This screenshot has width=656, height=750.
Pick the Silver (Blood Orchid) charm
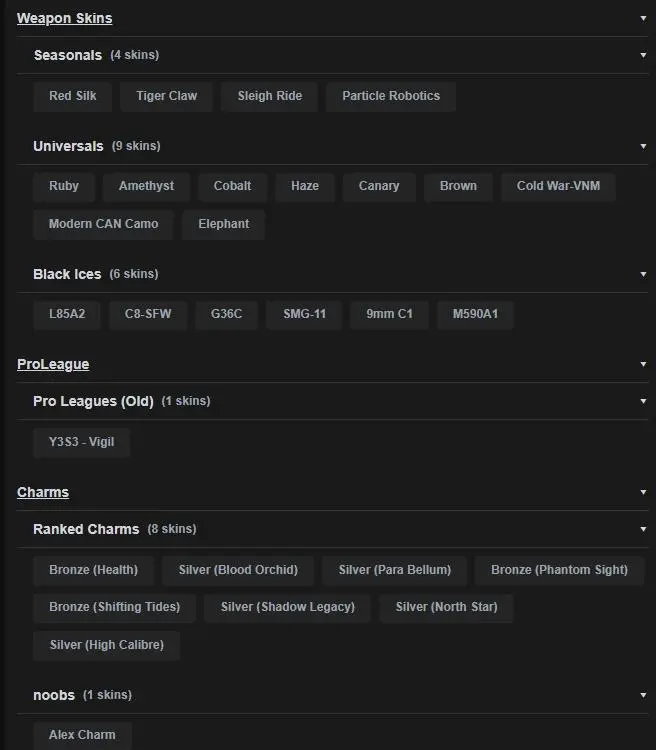[238, 570]
